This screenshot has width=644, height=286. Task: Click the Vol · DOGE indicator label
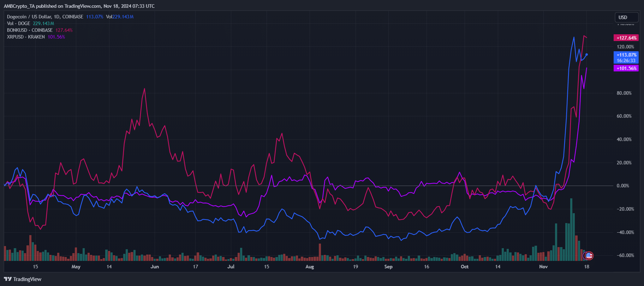[18, 23]
